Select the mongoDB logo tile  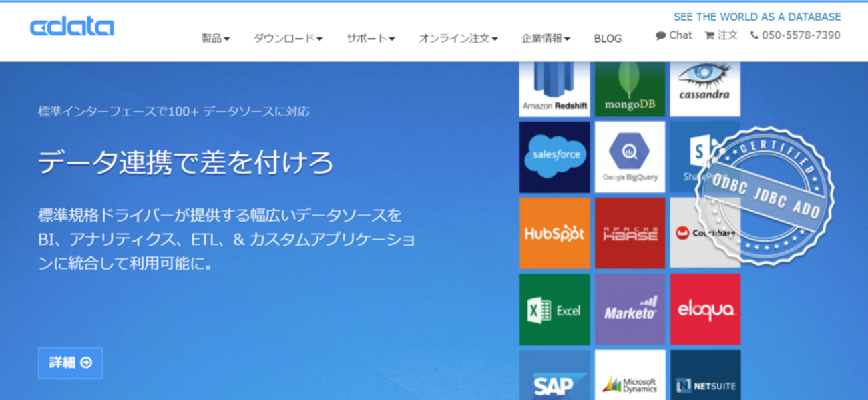click(x=630, y=89)
